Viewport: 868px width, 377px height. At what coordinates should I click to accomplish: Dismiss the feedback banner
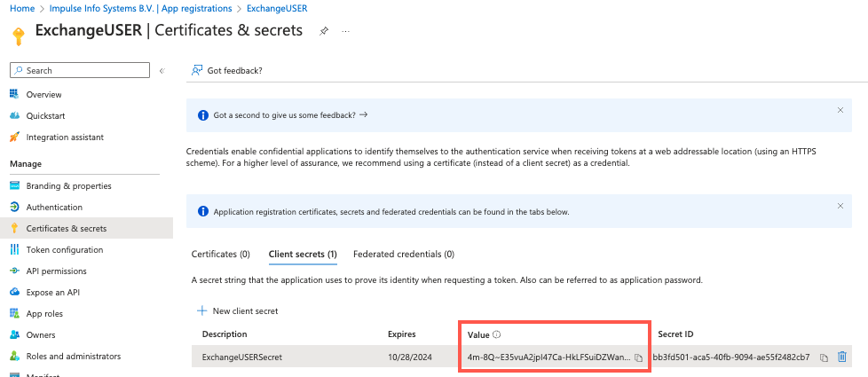pos(840,110)
